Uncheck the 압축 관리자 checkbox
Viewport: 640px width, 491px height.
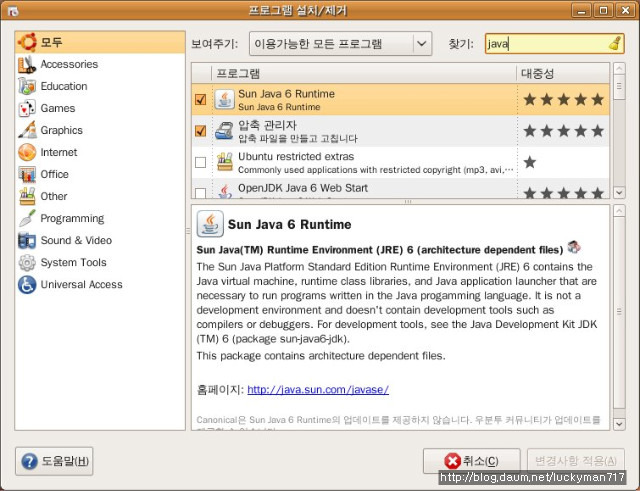200,131
